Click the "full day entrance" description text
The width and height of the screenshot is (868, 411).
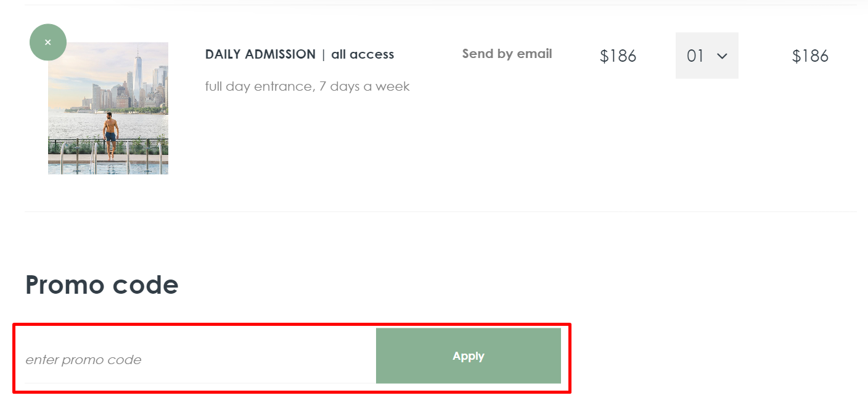point(258,86)
